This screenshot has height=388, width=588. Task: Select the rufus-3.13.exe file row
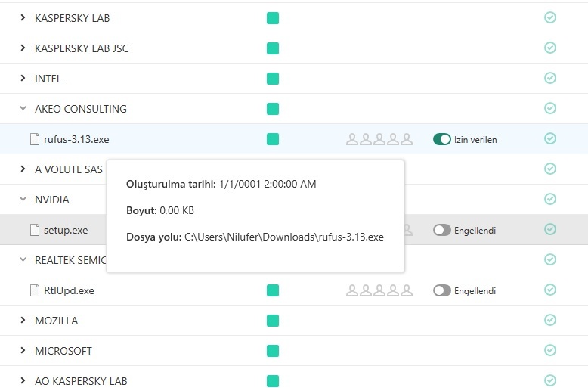click(x=294, y=139)
